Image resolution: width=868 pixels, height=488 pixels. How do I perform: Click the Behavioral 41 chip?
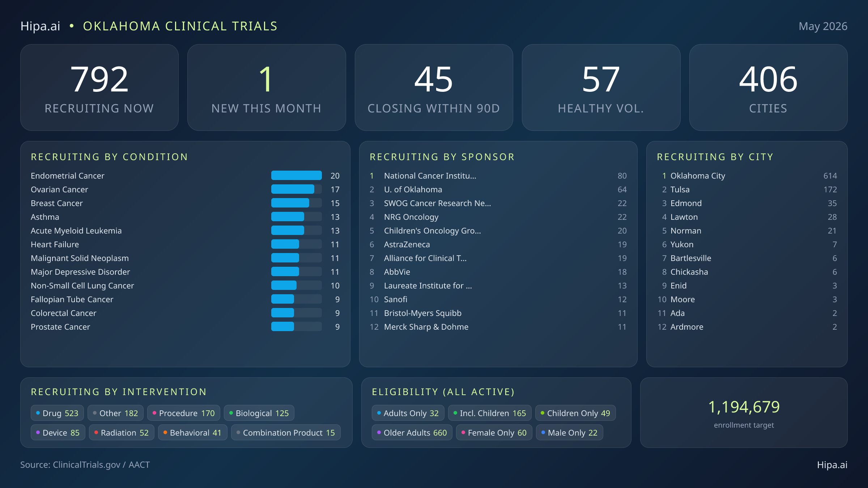coord(192,433)
